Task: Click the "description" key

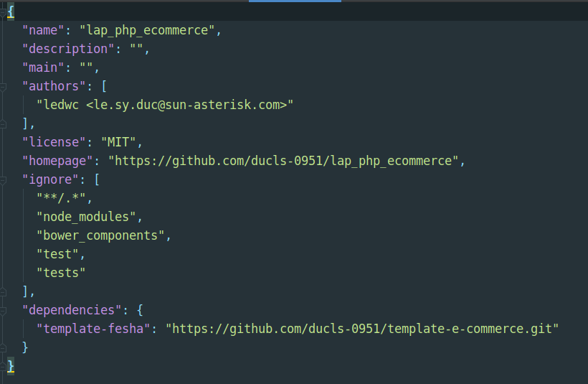Action: point(65,49)
